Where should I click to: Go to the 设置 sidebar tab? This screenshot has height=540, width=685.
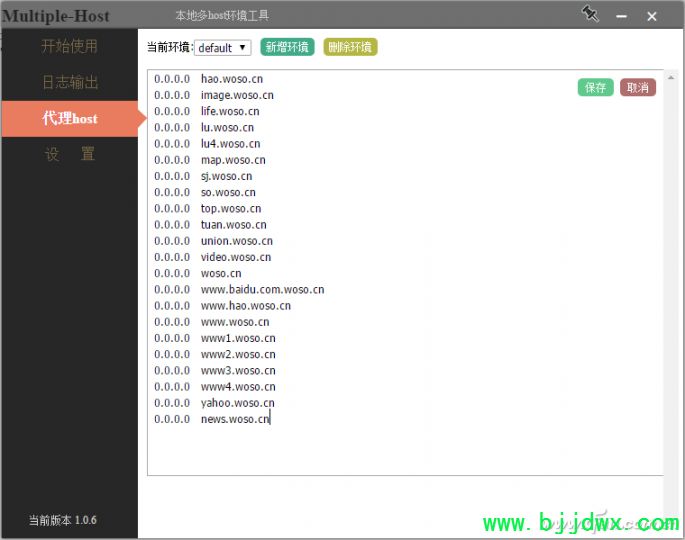69,154
